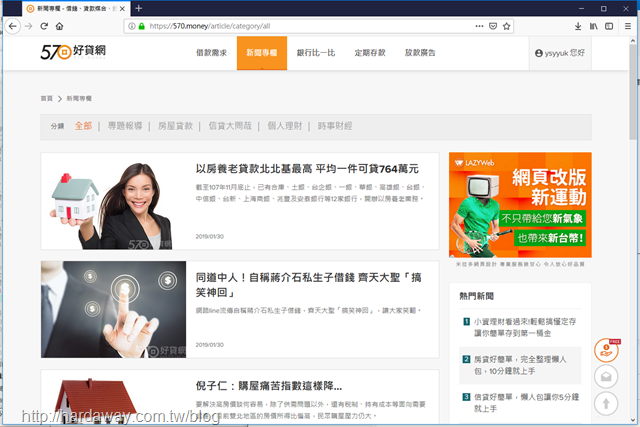Open Firefox hamburger menu

[628, 26]
